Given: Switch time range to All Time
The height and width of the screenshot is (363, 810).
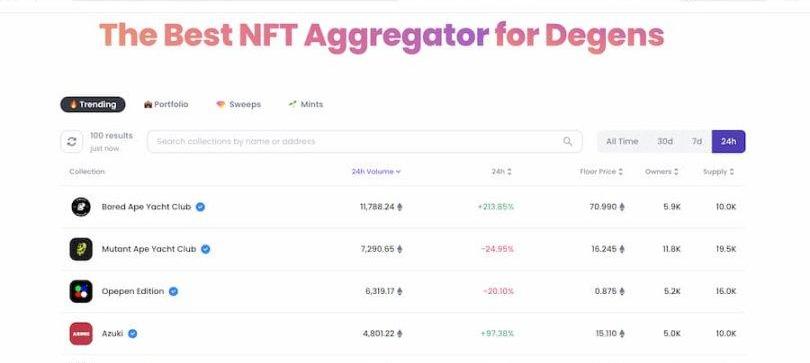Looking at the screenshot, I should [622, 141].
